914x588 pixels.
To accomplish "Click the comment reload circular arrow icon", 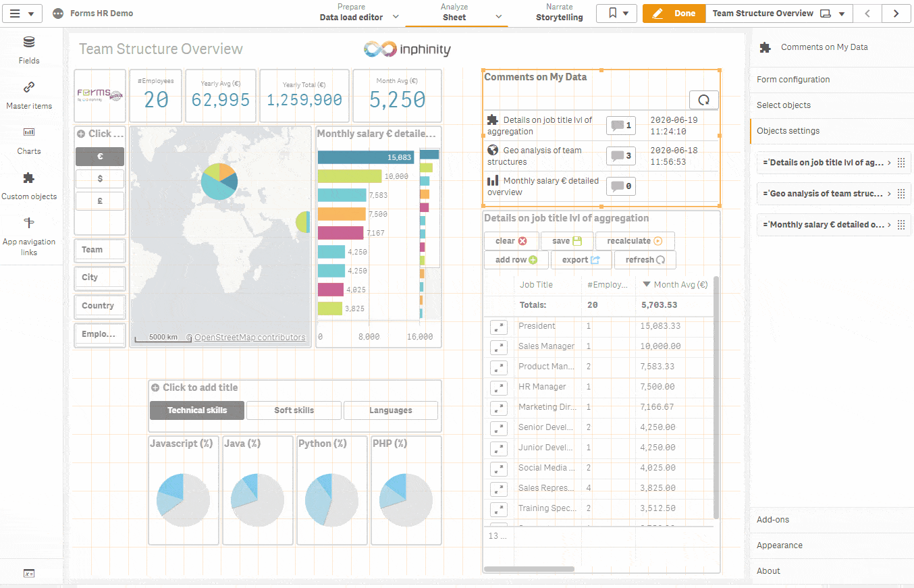I will click(x=703, y=100).
